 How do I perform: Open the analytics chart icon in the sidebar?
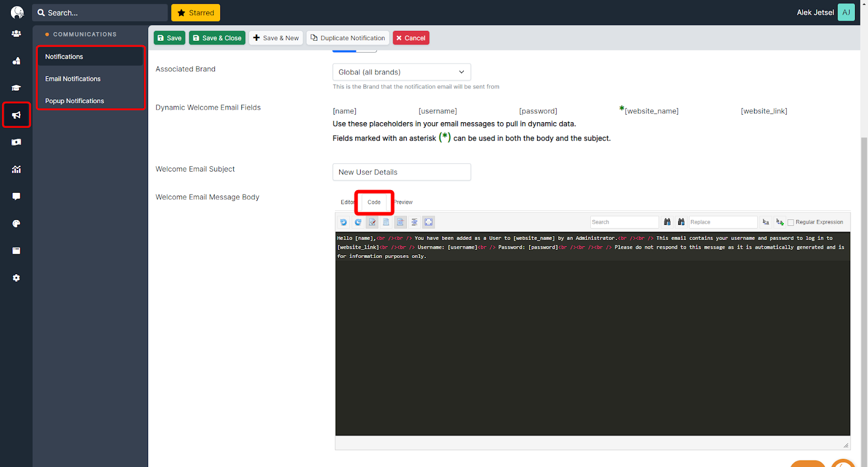(16, 169)
